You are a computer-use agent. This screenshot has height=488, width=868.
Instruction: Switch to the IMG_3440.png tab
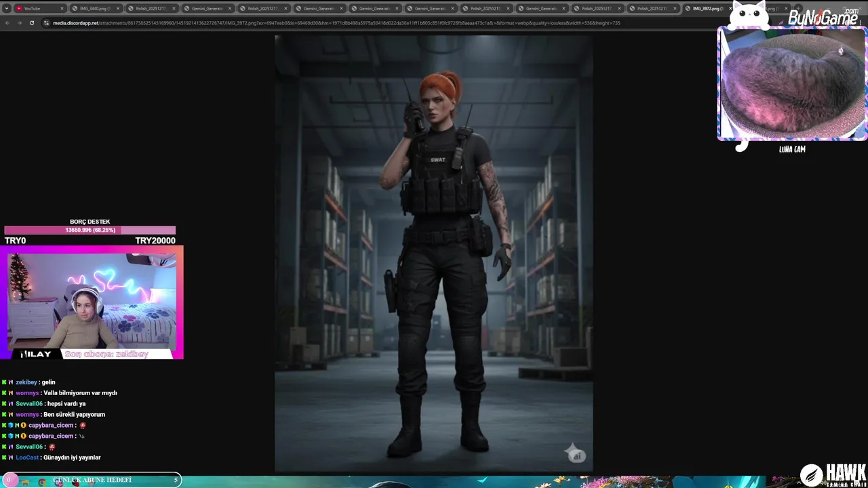[x=95, y=9]
